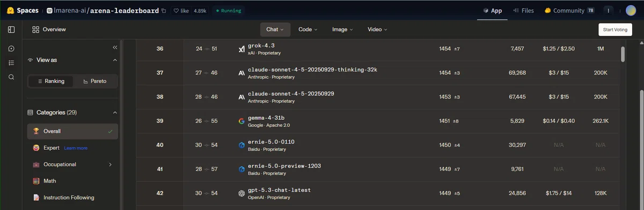Image resolution: width=644 pixels, height=210 pixels.
Task: Click the OpenAI logo beside gpt-5.3-chat-latest
Action: pos(241,193)
